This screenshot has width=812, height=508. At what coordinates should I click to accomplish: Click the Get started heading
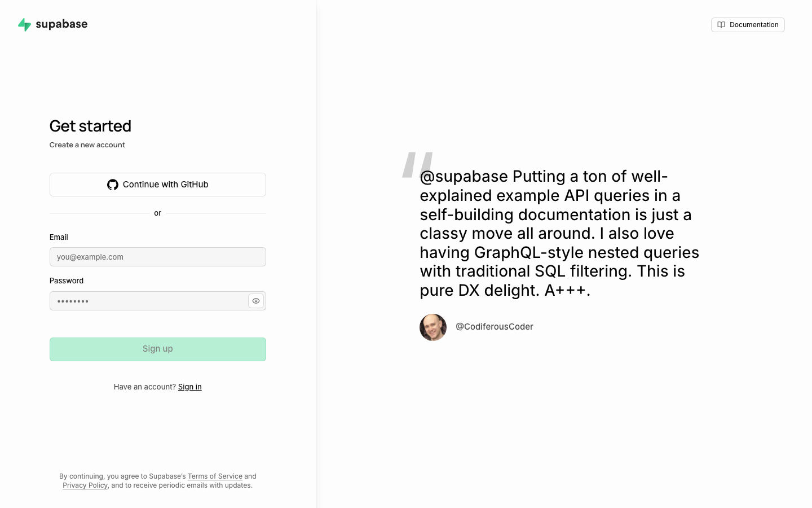coord(90,126)
